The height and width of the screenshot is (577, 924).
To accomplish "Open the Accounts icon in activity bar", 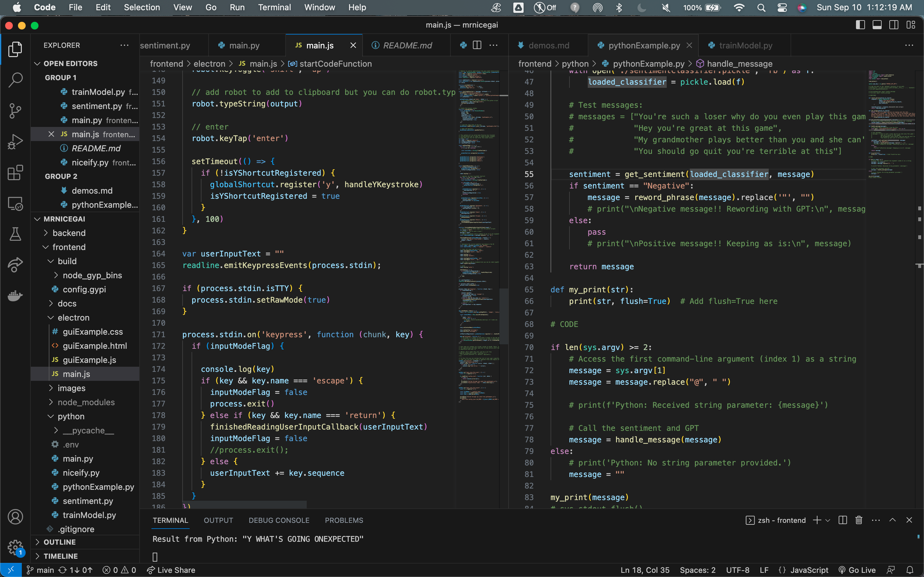I will (15, 517).
